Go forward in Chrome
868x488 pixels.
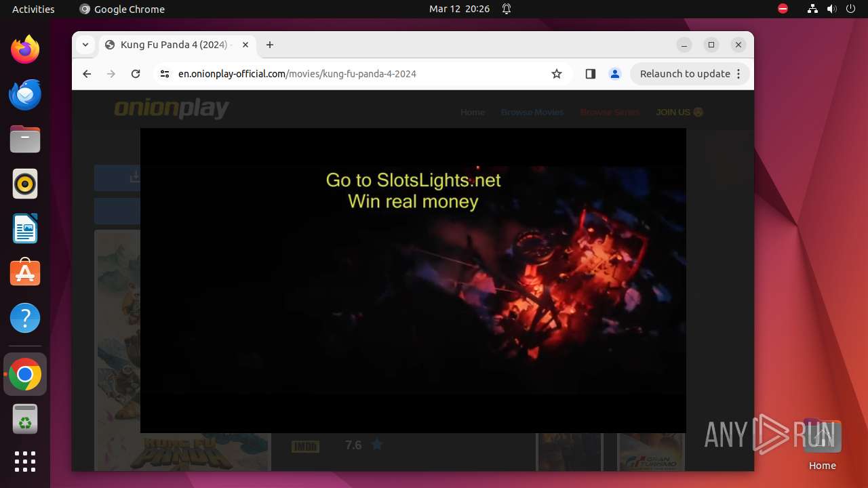point(111,74)
